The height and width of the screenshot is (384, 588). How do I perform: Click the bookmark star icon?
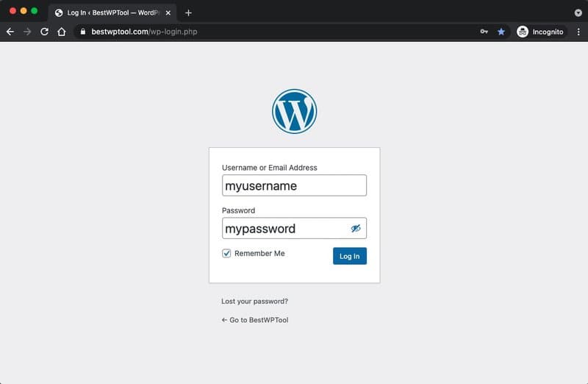pos(501,32)
